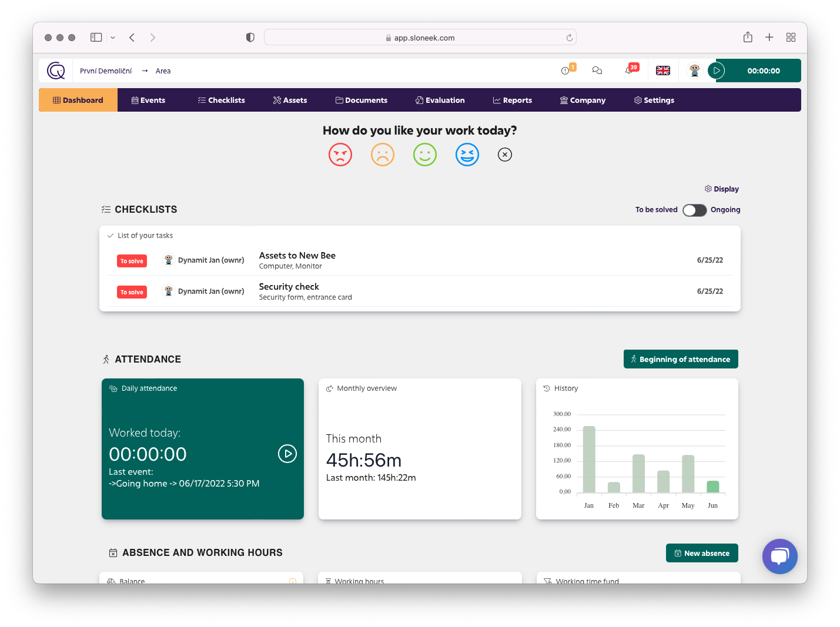Collapse the List of your tasks section
The image size is (840, 627).
(111, 236)
